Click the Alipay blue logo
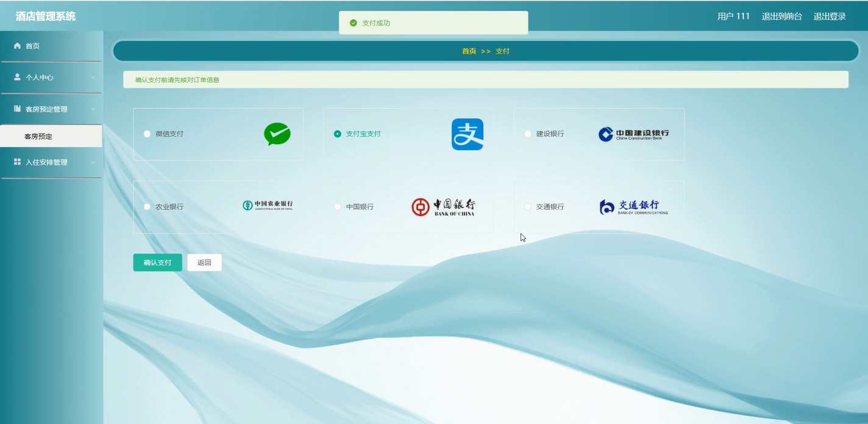Screen dimensions: 868x424 (468, 134)
